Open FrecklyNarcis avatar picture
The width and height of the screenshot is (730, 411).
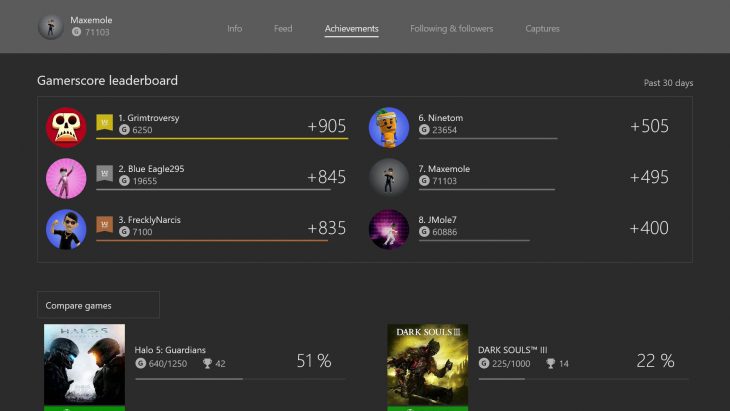(x=66, y=229)
